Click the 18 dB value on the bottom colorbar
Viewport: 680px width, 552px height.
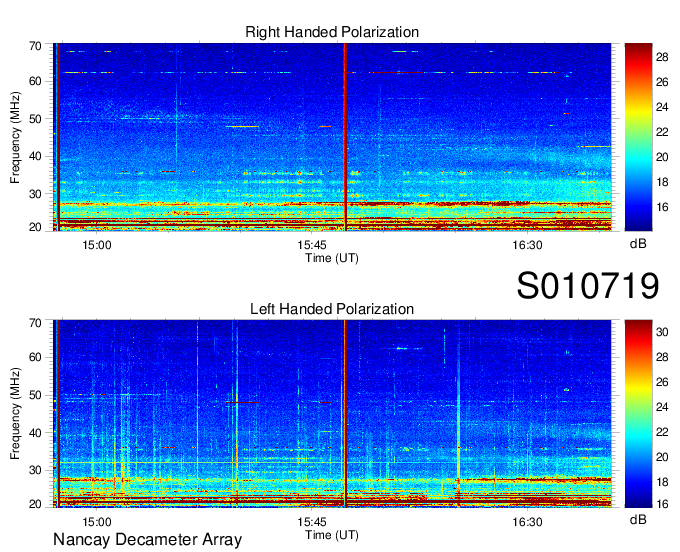662,482
